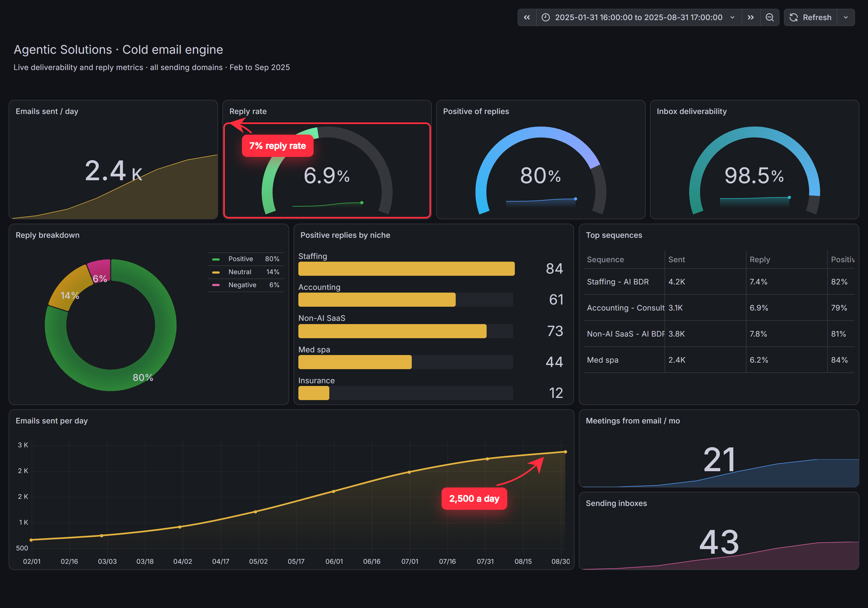
Task: Shift time range forward with double-right arrows
Action: (751, 17)
